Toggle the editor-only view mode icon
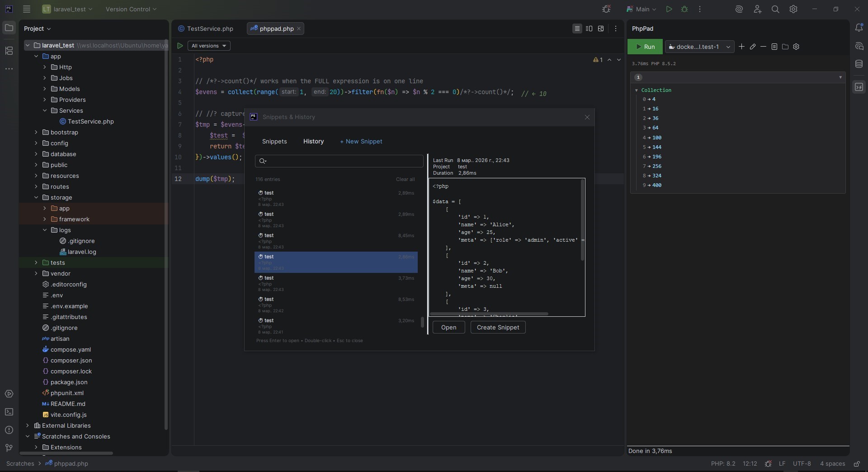The image size is (868, 472). [x=577, y=29]
